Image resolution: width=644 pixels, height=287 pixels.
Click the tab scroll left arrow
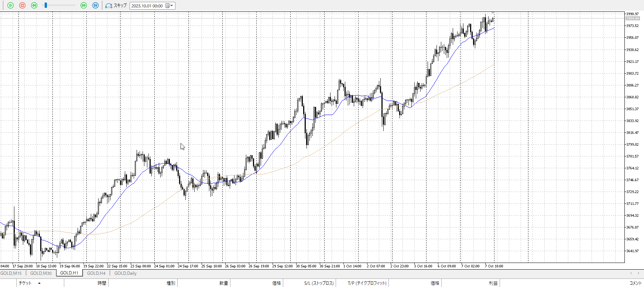631,273
